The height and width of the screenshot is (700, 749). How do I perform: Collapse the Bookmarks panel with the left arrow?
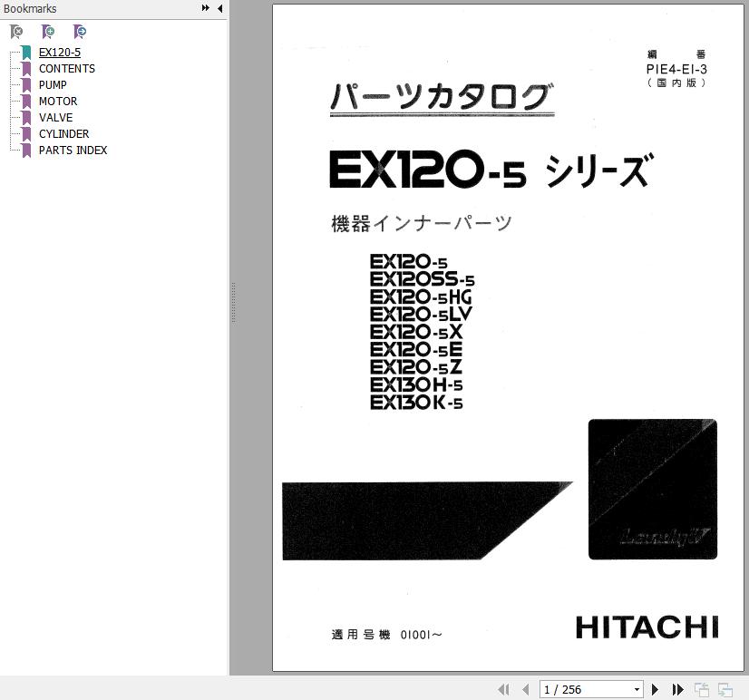click(x=219, y=8)
